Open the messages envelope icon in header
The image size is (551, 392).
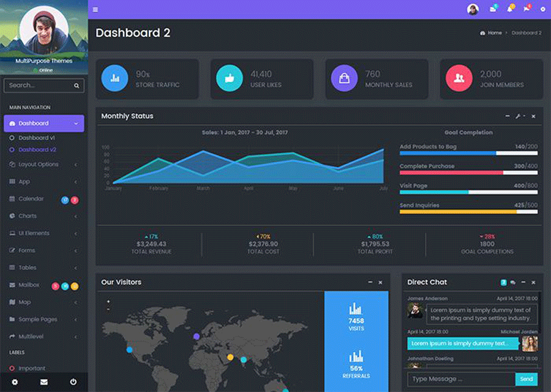point(493,9)
